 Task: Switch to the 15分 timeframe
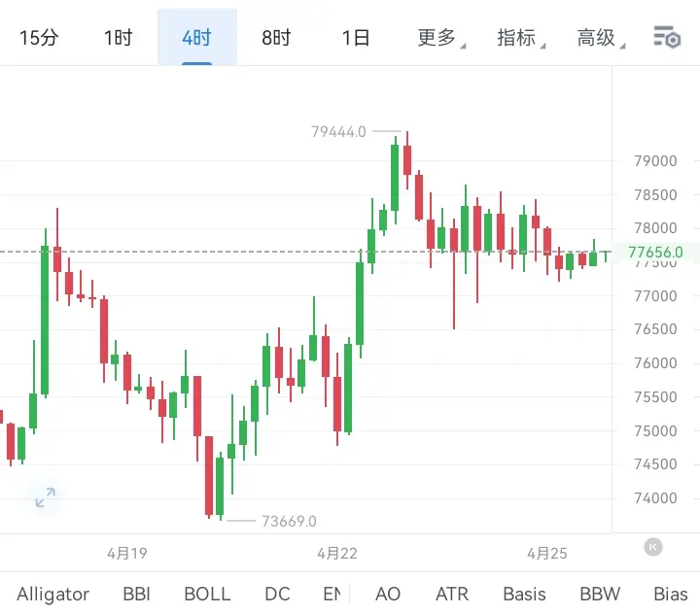click(39, 38)
